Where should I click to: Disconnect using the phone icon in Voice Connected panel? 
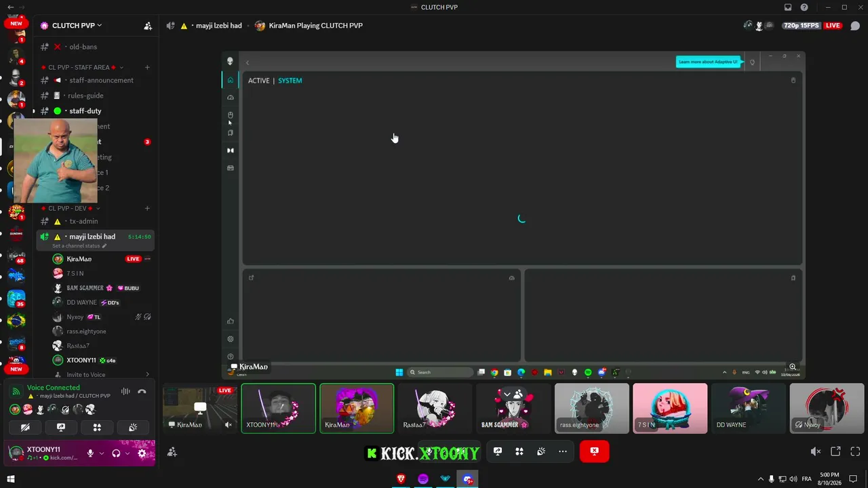click(x=142, y=391)
